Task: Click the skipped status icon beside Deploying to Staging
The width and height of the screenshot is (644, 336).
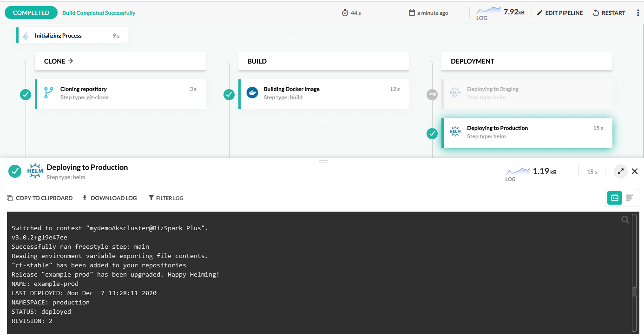Action: [432, 95]
